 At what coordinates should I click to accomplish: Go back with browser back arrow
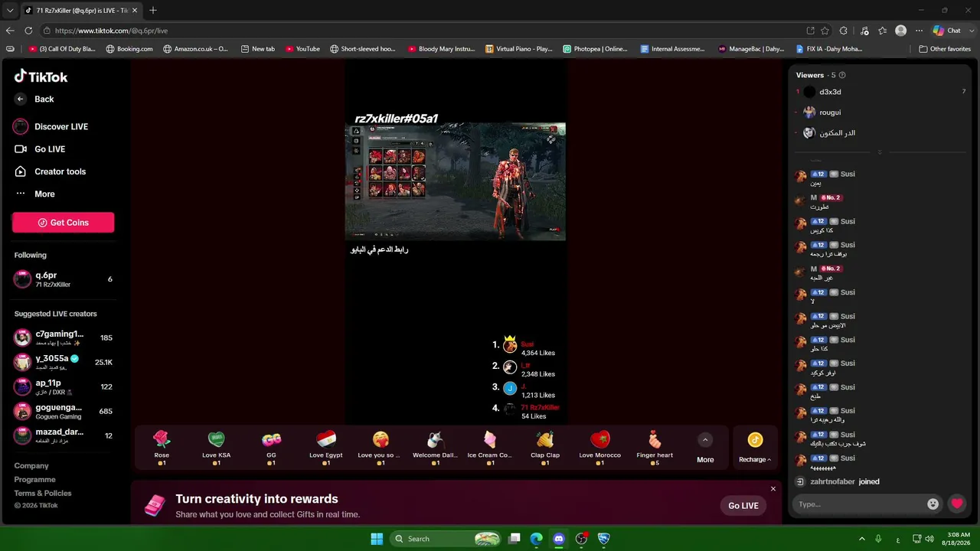point(10,31)
